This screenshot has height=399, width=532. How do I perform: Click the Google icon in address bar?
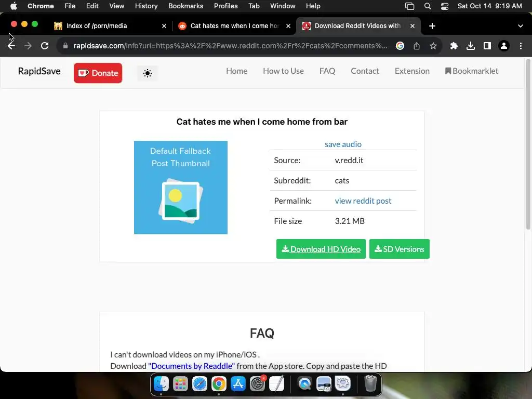click(400, 46)
